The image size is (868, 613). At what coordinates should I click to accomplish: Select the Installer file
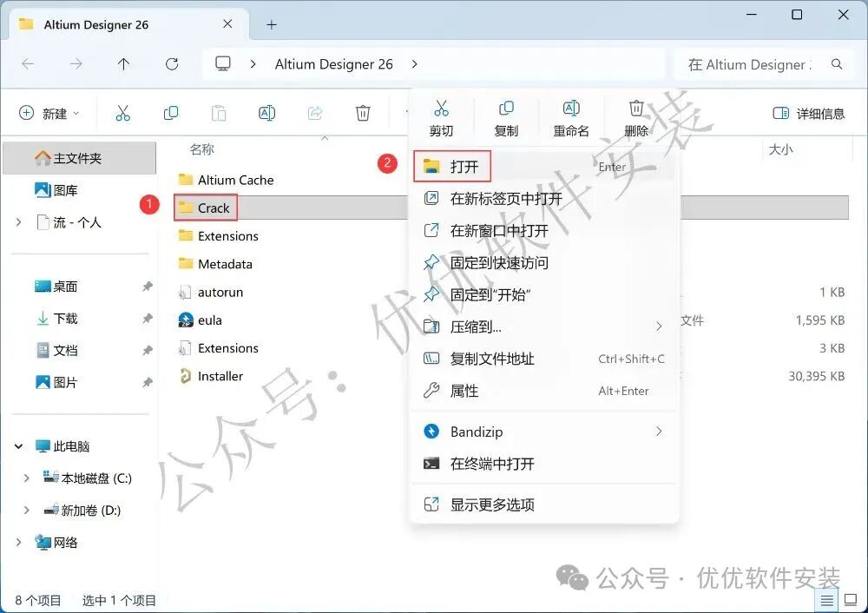click(x=211, y=376)
